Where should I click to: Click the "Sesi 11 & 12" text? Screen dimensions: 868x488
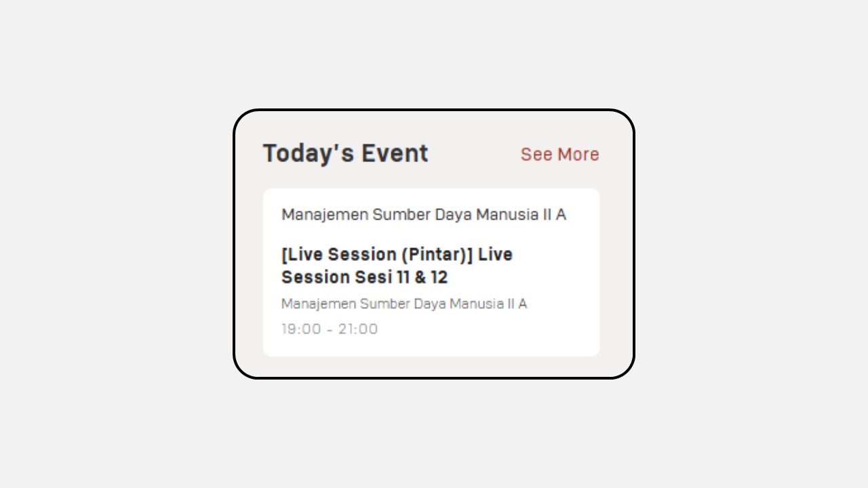tap(401, 277)
